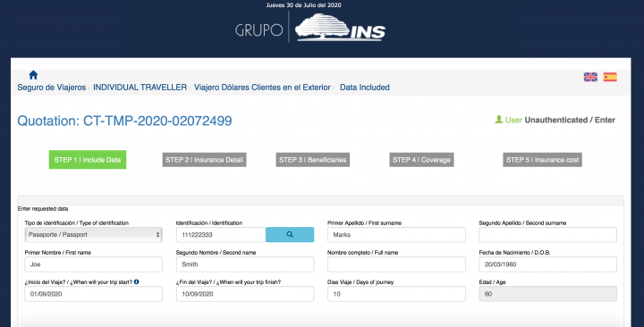This screenshot has height=327, width=644.
Task: Focus the date of birth field
Action: 548,264
